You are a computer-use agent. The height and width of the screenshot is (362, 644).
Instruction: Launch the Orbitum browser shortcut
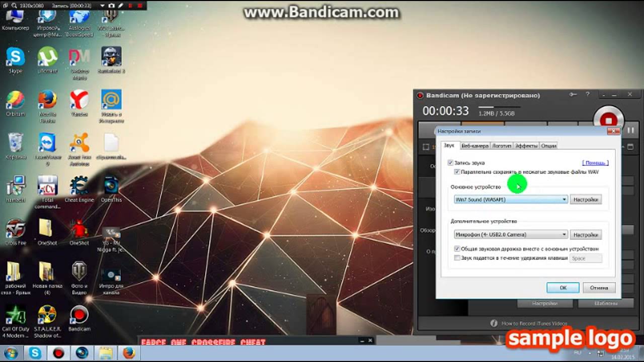click(15, 103)
